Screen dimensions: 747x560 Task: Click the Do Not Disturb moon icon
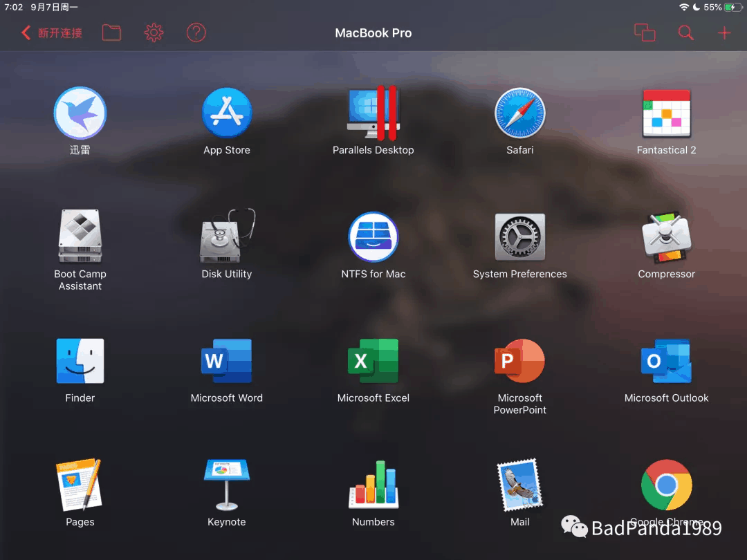(697, 7)
